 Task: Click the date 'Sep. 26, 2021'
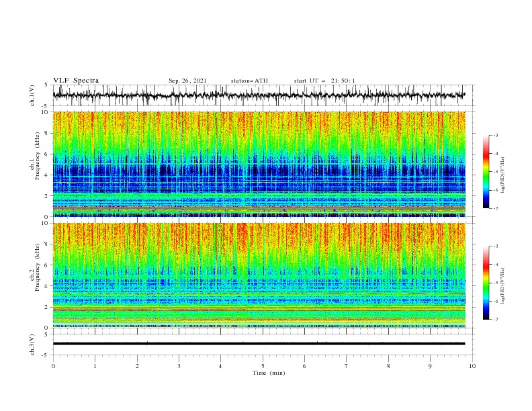point(187,81)
